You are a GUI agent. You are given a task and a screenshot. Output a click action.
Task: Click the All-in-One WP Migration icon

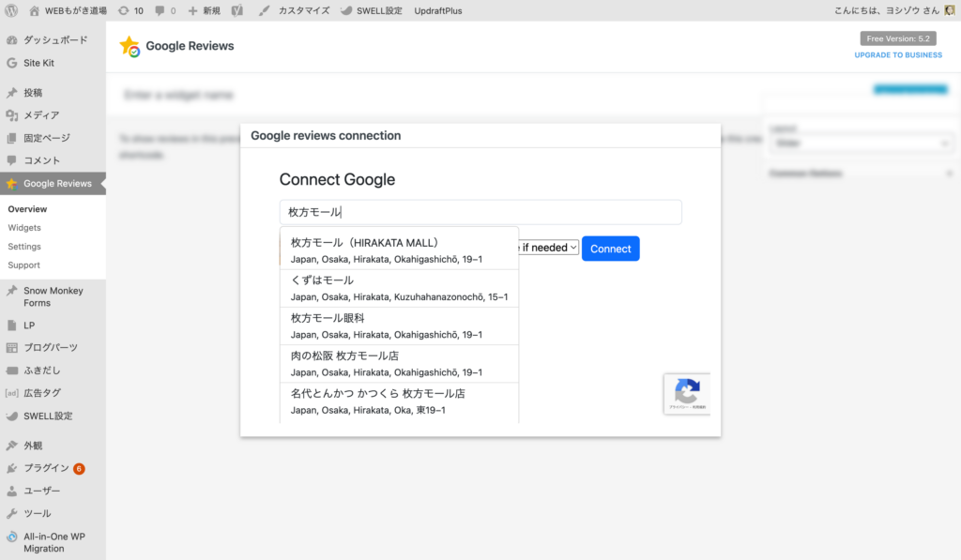[11, 537]
